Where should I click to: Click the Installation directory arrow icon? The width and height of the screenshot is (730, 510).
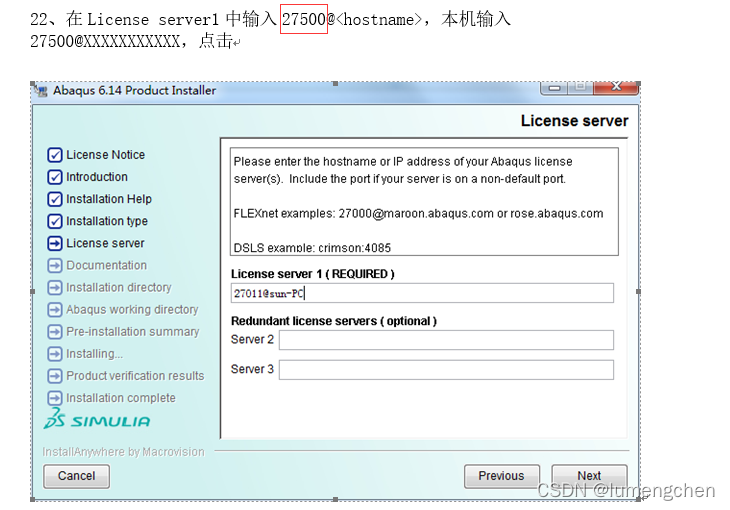point(55,288)
